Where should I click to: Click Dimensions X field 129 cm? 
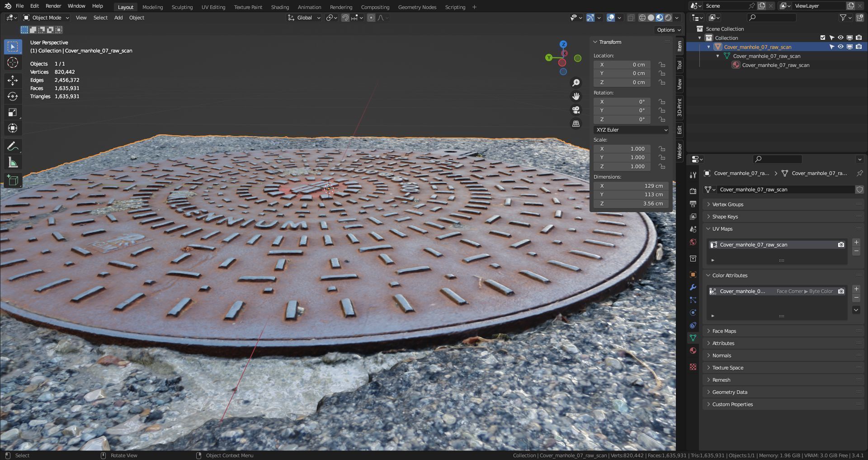click(631, 186)
